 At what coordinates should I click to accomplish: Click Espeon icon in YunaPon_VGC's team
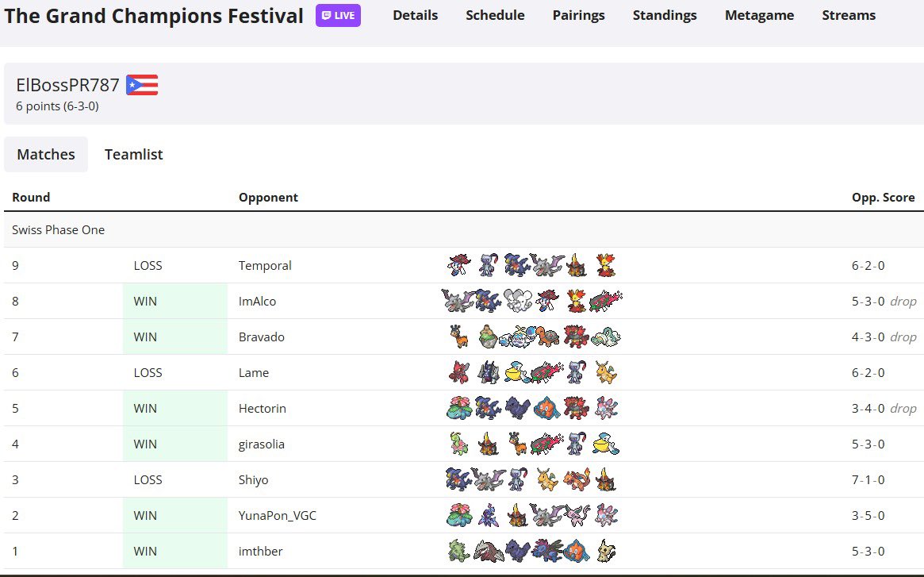click(x=577, y=516)
